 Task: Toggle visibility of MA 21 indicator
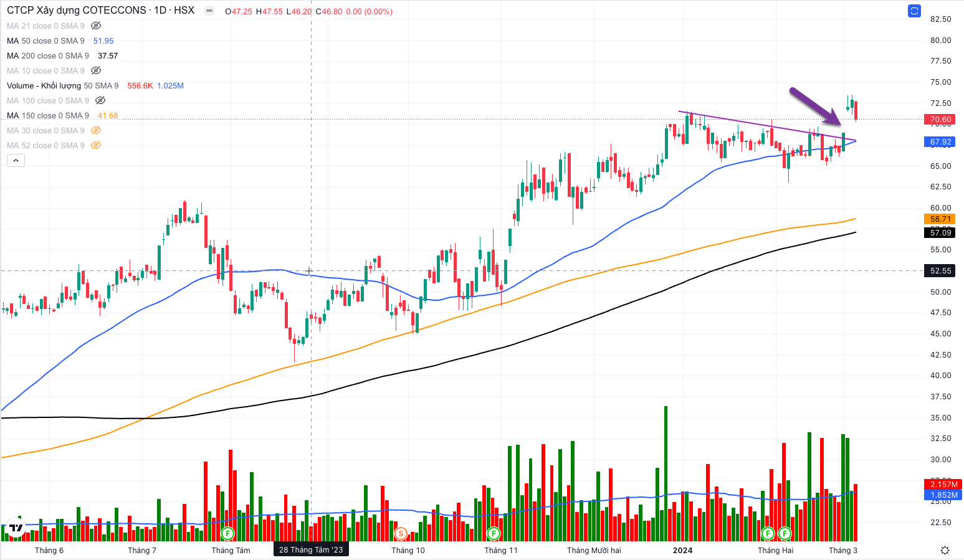pos(96,26)
